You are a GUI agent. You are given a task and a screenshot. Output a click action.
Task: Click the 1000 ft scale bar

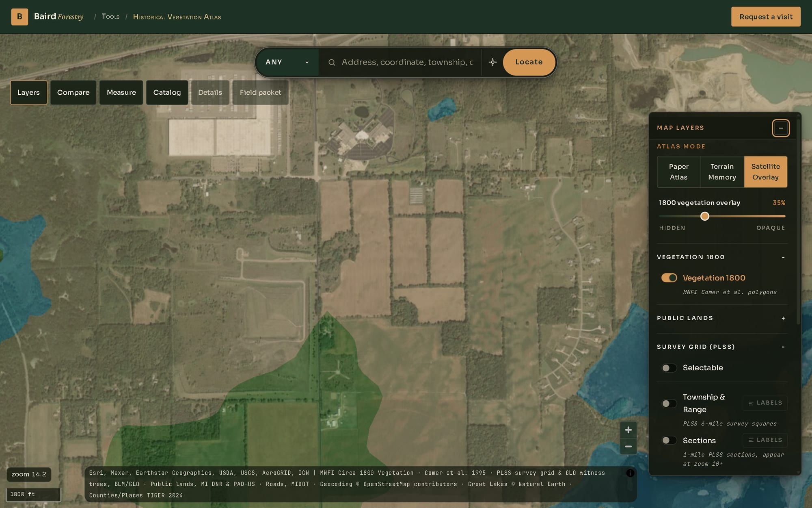click(x=33, y=495)
